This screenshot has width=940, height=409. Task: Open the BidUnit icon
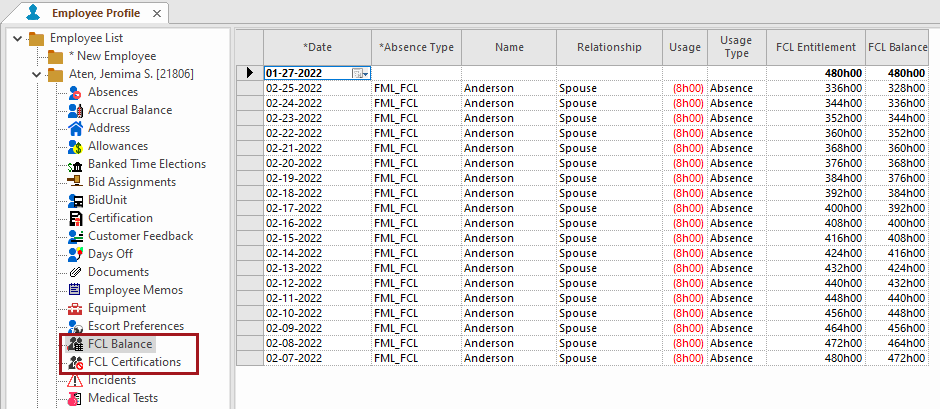[x=75, y=200]
